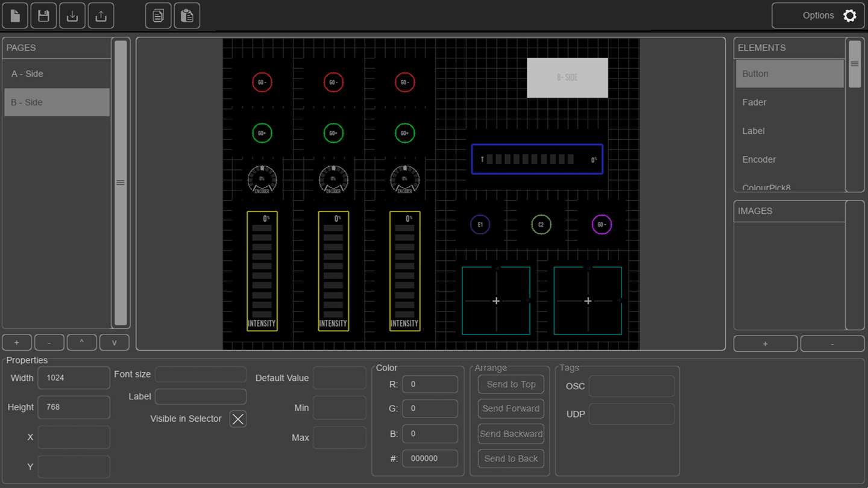
Task: Remove an image with the - button
Action: tap(832, 344)
